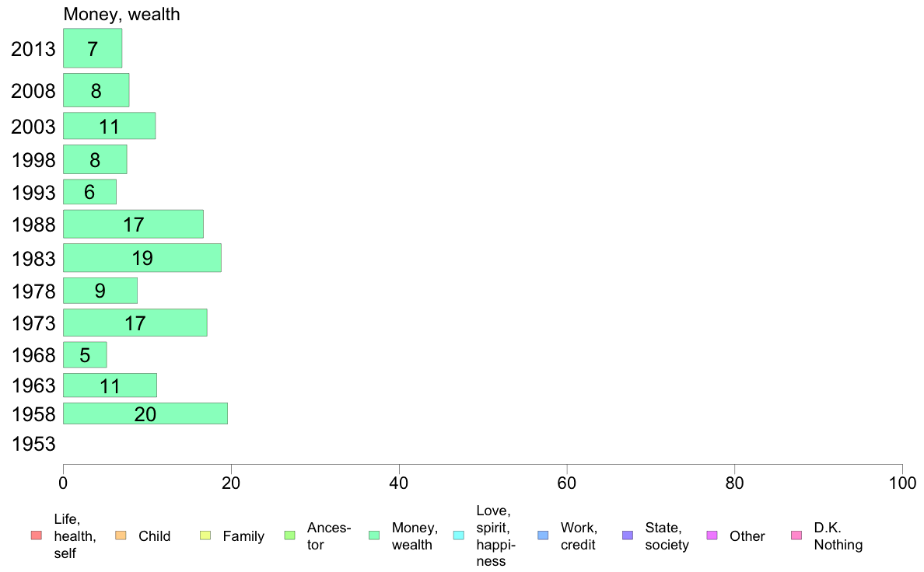The height and width of the screenshot is (572, 924).
Task: Click the 1988 bar showing 17
Action: coord(133,225)
